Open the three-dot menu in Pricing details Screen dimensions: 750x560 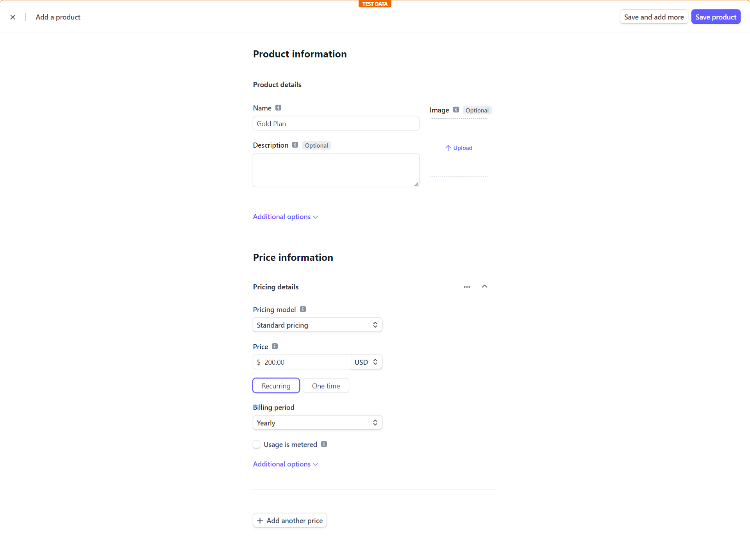pos(467,287)
